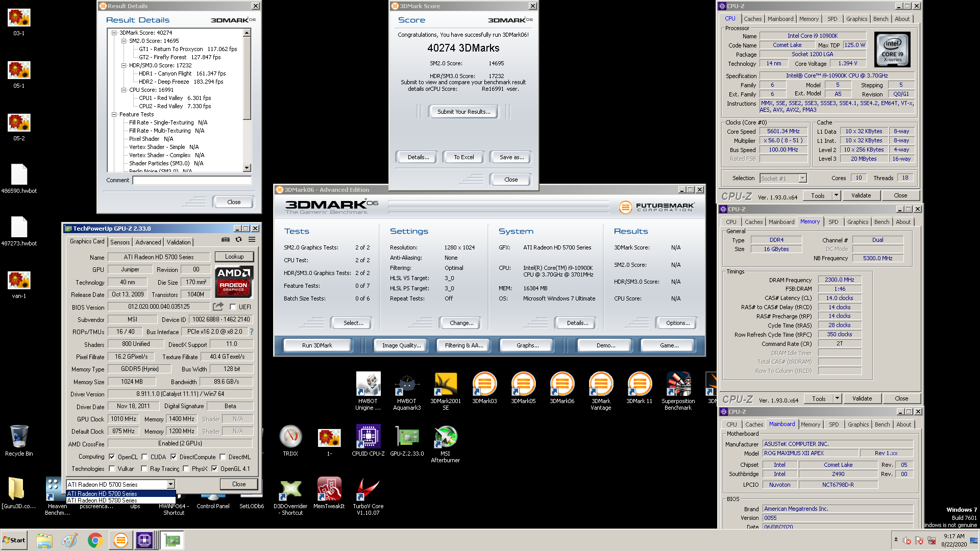980x551 pixels.
Task: Open Graphics tab in CPU-Z Mainboard window
Action: point(858,424)
